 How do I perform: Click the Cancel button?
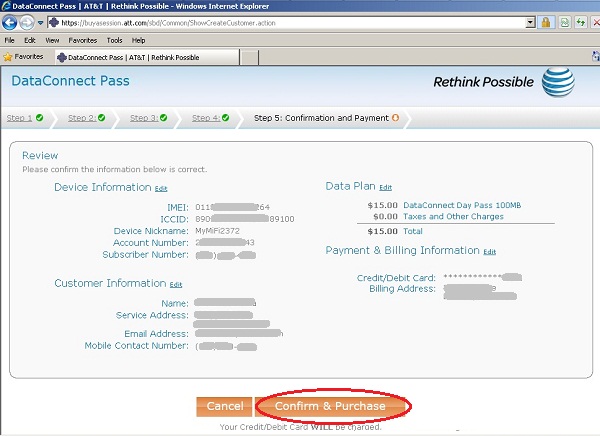click(x=224, y=406)
